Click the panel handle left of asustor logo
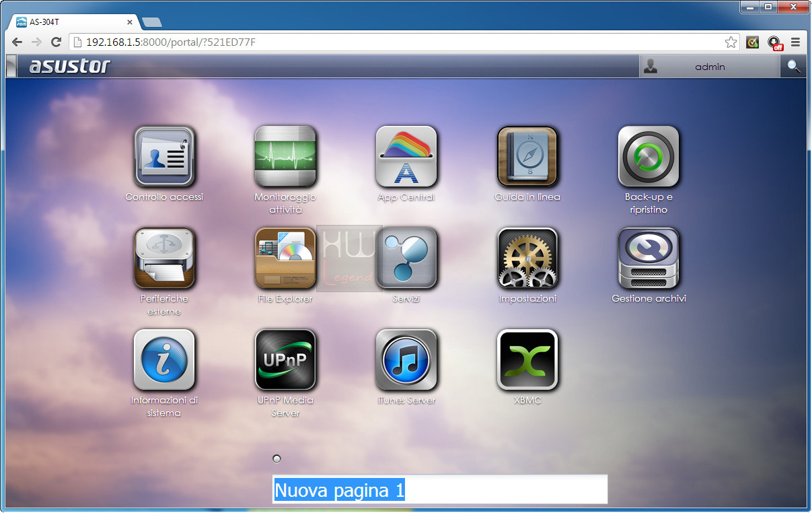Image resolution: width=812 pixels, height=513 pixels. click(11, 67)
